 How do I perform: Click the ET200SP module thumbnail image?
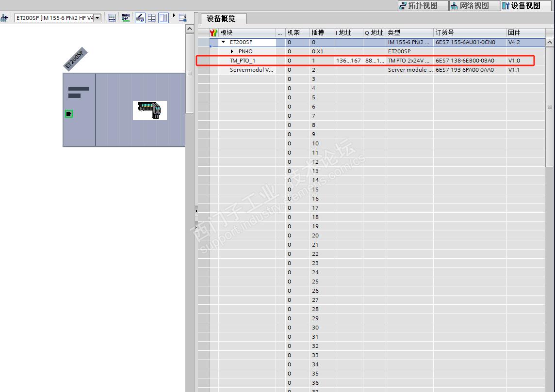pos(150,110)
